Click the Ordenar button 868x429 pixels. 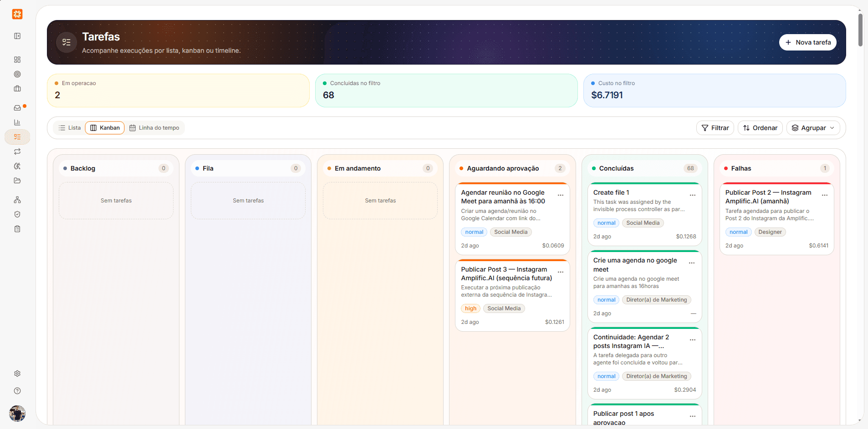click(760, 128)
